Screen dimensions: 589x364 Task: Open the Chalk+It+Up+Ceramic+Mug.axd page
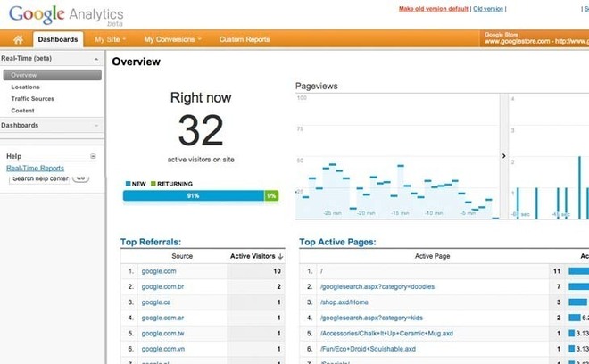pos(386,333)
